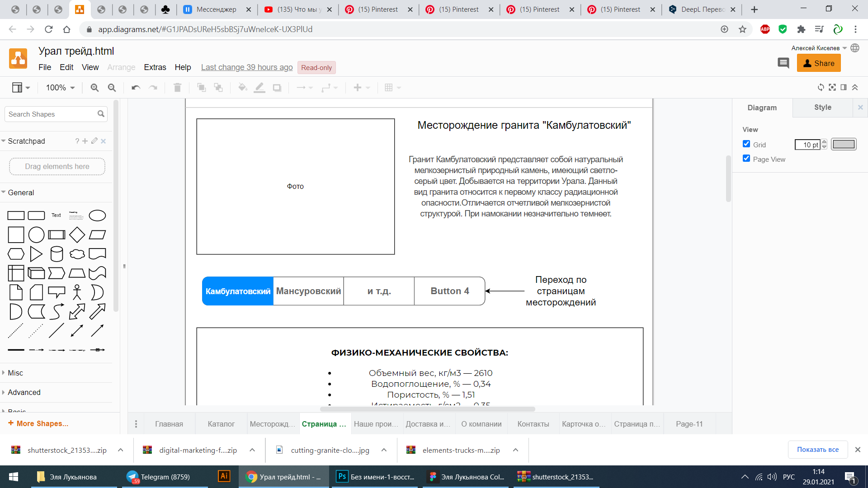This screenshot has width=868, height=488.
Task: Select the ellipse shape in General palette
Action: pos(97,216)
